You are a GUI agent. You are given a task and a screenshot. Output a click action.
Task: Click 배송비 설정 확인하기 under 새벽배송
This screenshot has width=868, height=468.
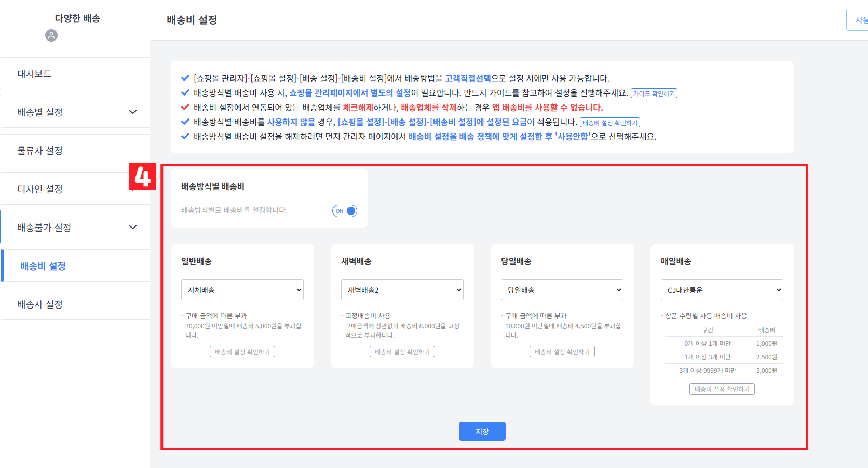tap(402, 351)
